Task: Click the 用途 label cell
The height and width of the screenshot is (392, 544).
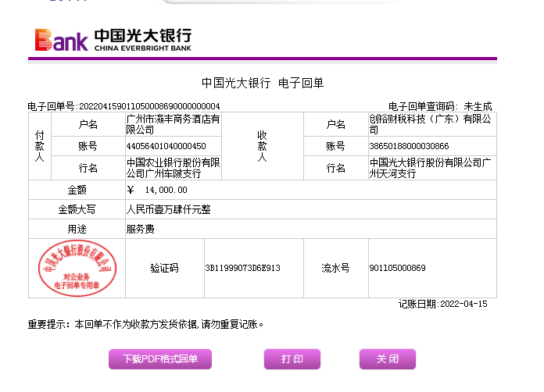Action: (x=77, y=229)
